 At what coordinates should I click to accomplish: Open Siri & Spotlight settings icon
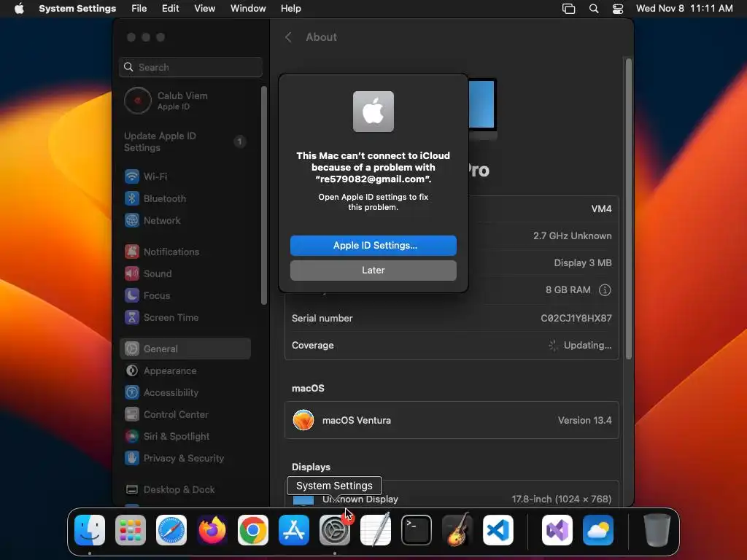pyautogui.click(x=132, y=436)
